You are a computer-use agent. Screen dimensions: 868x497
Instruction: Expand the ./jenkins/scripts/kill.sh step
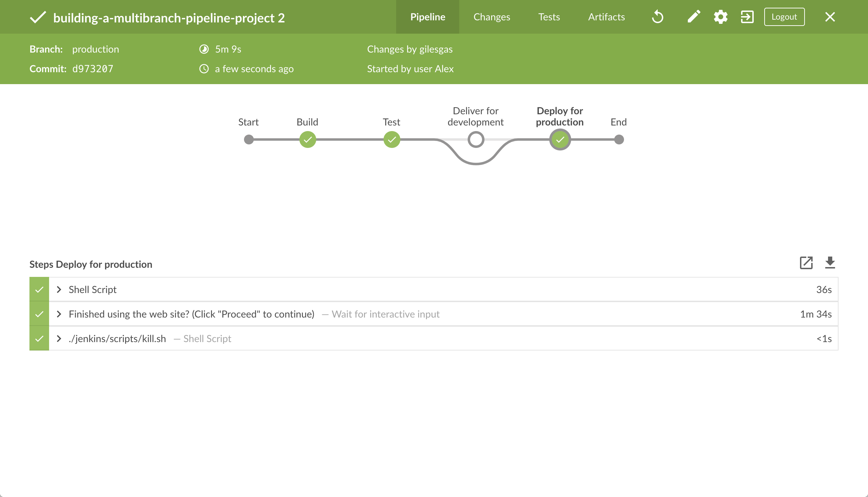pyautogui.click(x=59, y=338)
